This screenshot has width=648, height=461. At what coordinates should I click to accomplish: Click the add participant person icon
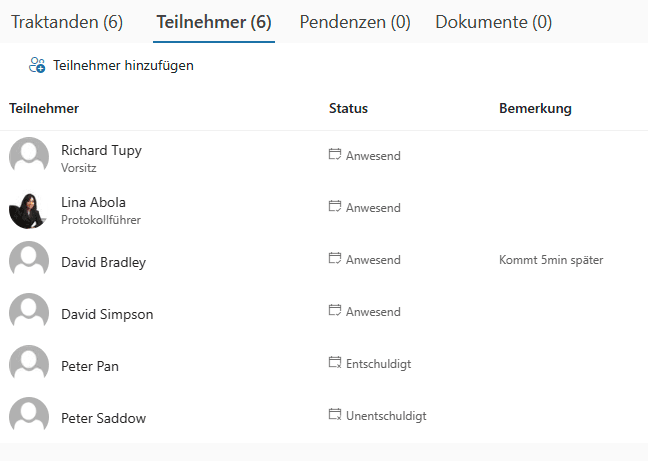click(x=37, y=66)
